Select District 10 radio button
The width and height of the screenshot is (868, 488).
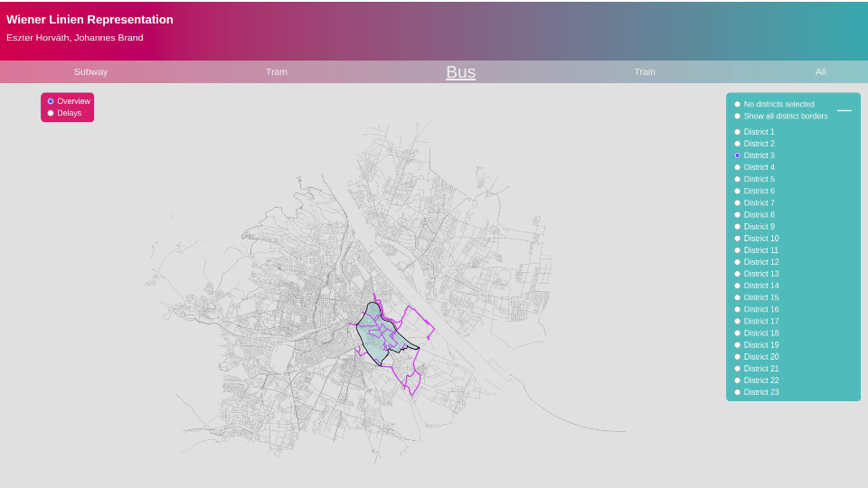[x=738, y=239]
